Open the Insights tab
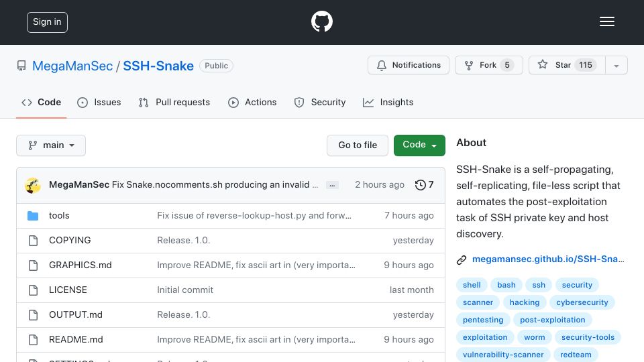The height and width of the screenshot is (362, 644). click(388, 102)
